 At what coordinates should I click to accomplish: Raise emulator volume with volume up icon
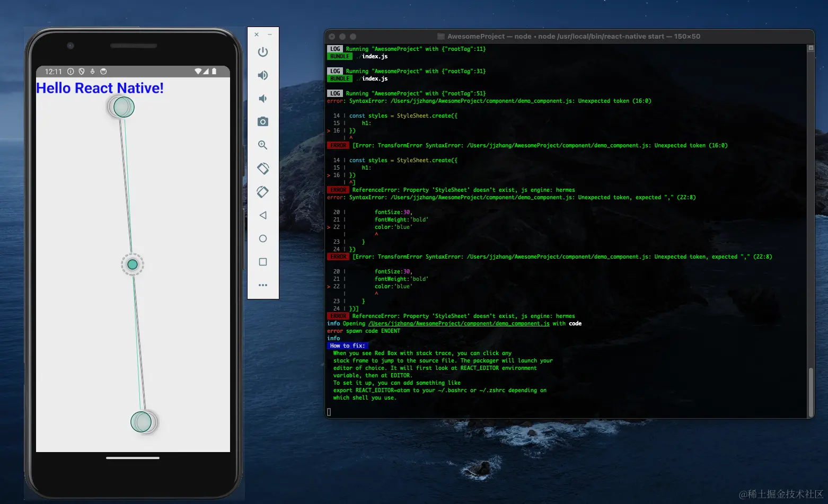tap(263, 75)
